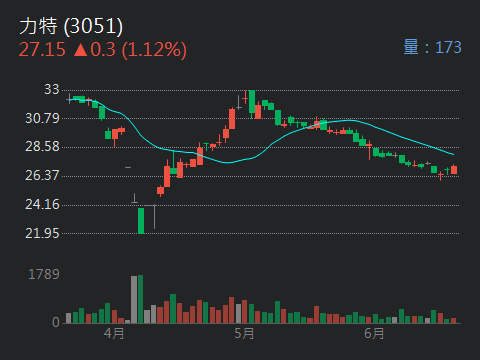Click the tallest gray volume bar
This screenshot has height=360, width=480.
pyautogui.click(x=134, y=299)
